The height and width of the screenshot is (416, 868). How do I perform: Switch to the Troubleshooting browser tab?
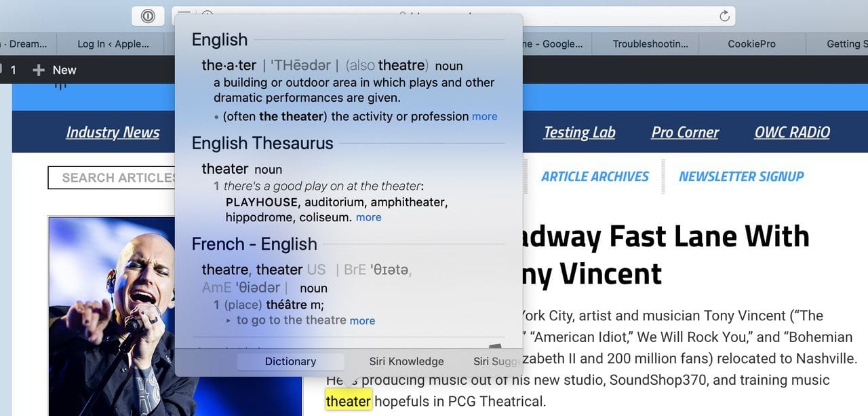coord(650,43)
